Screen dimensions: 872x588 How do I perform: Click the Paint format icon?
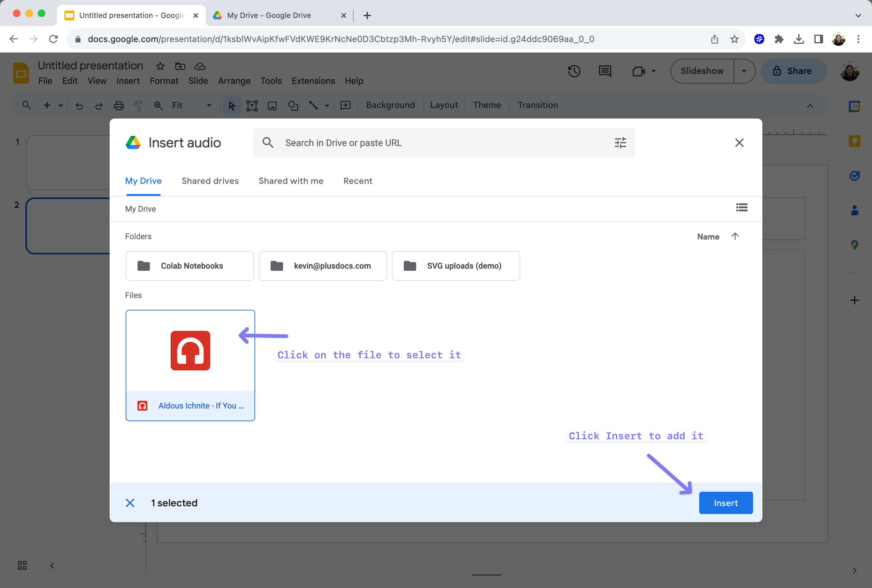(x=138, y=106)
